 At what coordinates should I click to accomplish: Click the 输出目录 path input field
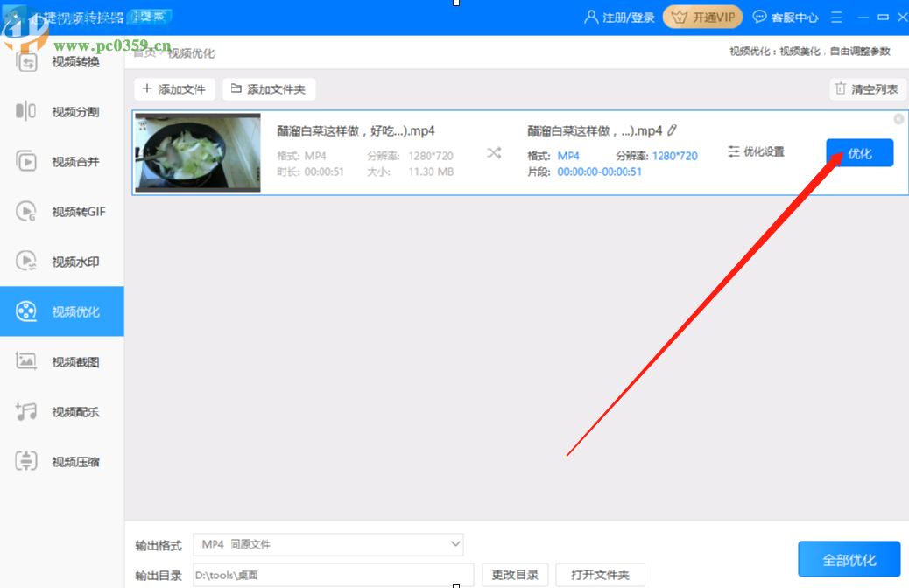pyautogui.click(x=334, y=575)
